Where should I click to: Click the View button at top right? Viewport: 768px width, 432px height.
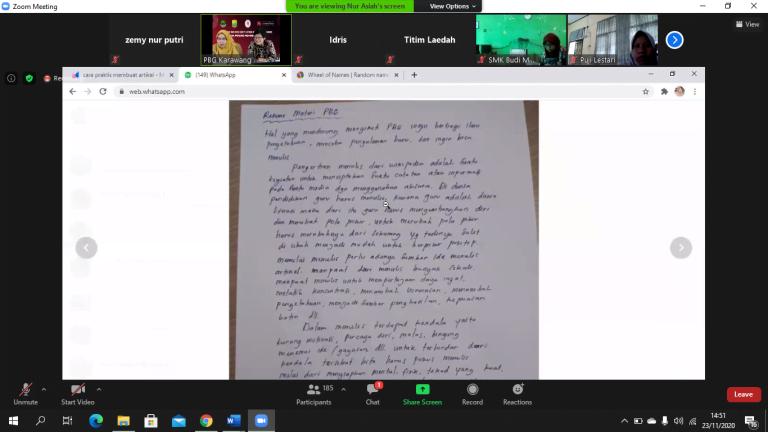[x=747, y=24]
